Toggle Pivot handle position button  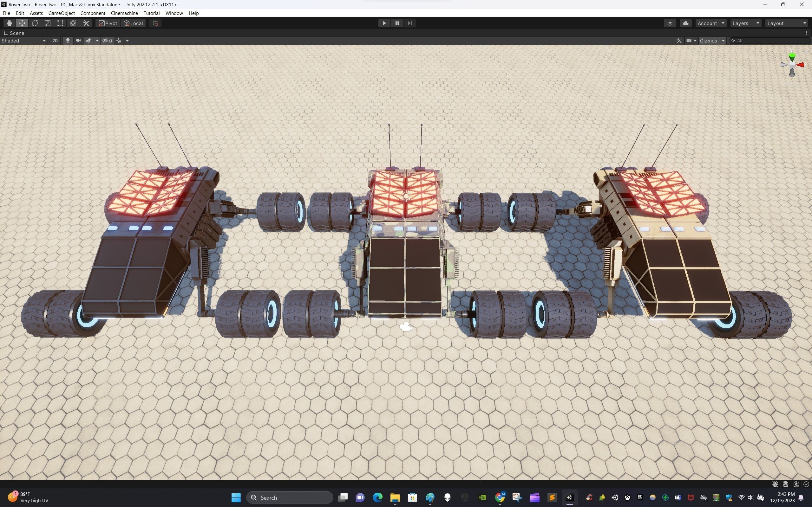pos(108,23)
